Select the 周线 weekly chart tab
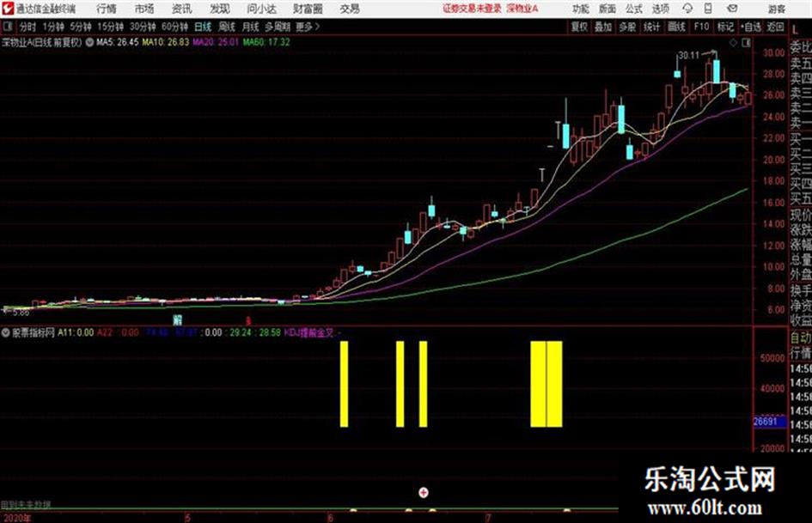Screen dimensions: 812x523 [227, 27]
